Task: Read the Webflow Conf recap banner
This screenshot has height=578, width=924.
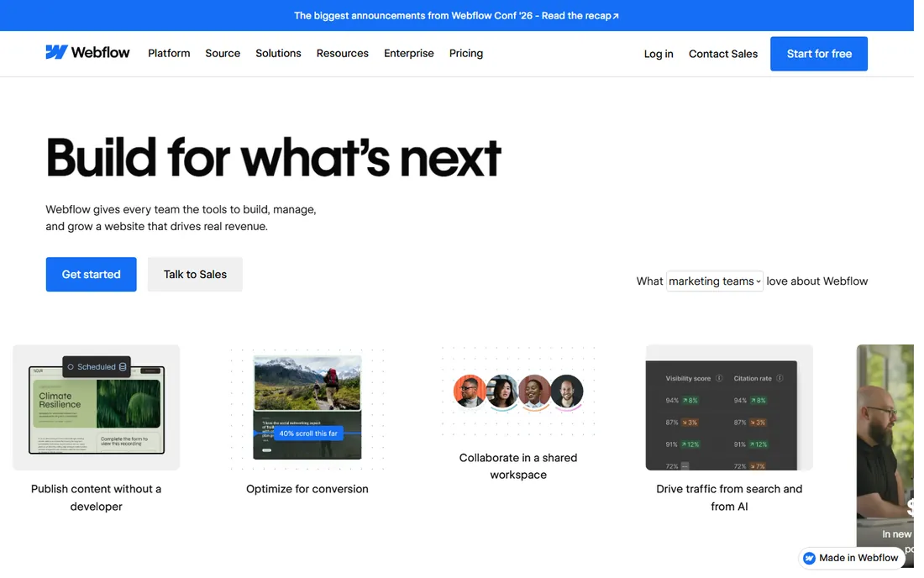Action: (457, 15)
